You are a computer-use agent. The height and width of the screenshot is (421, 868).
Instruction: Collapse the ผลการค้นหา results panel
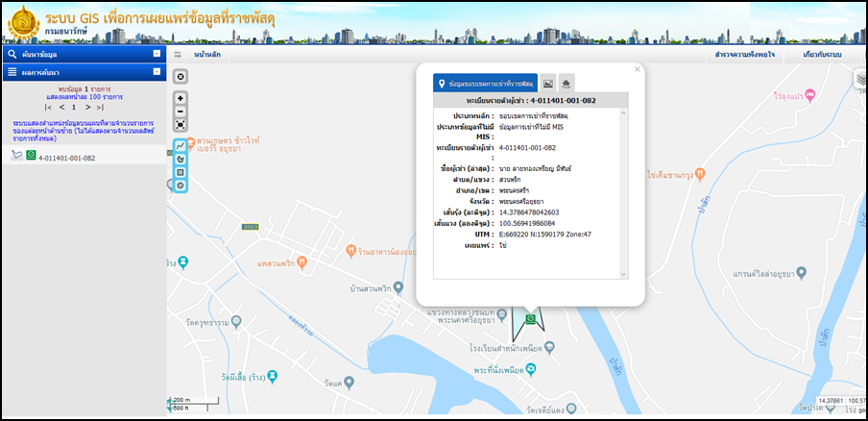(x=157, y=71)
